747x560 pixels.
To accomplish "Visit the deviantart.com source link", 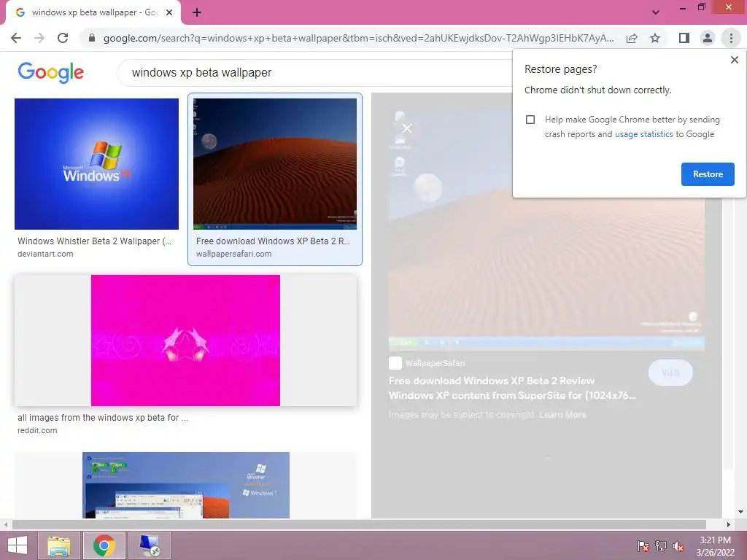I will (x=45, y=254).
